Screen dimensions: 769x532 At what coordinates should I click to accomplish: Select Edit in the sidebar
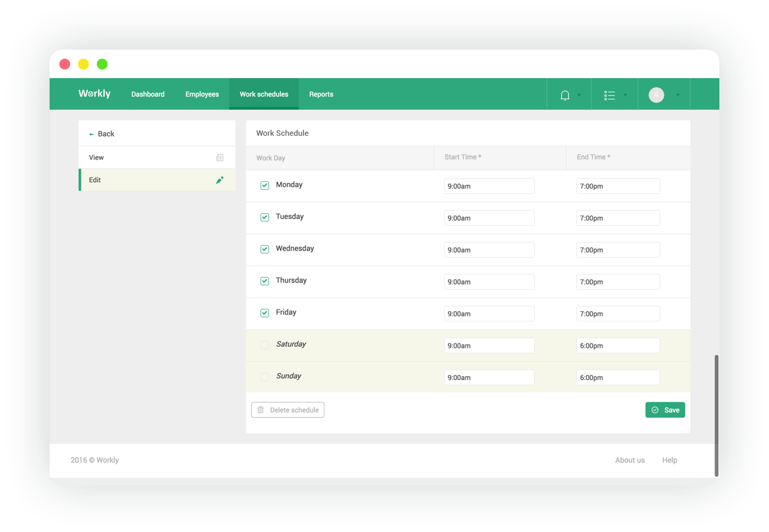click(x=157, y=180)
